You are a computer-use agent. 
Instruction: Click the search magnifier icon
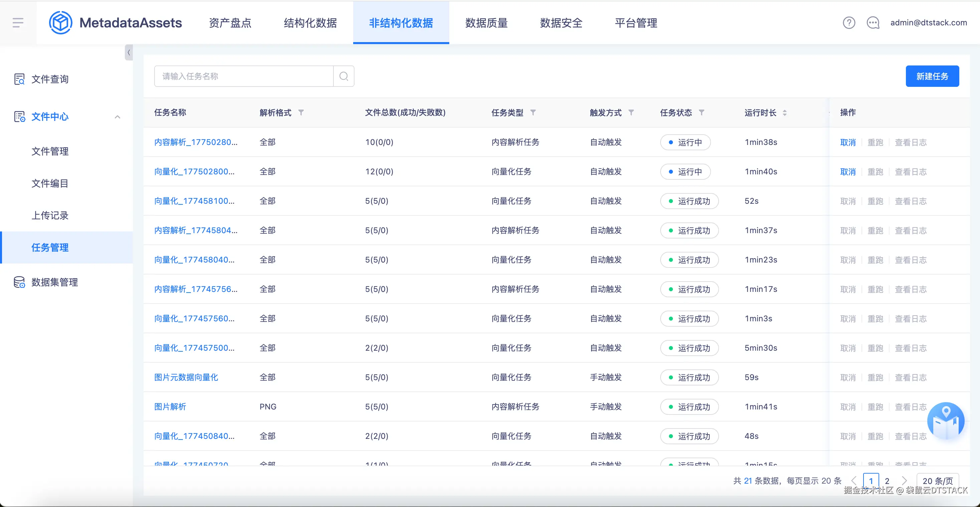[343, 76]
